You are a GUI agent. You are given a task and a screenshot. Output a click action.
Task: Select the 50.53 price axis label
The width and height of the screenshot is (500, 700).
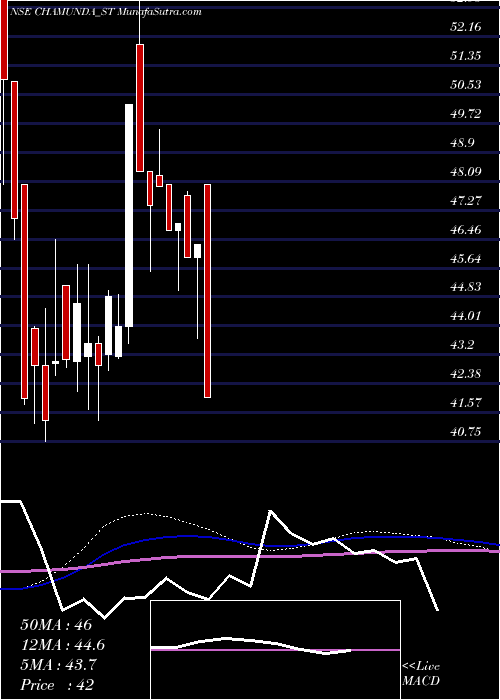tap(466, 85)
